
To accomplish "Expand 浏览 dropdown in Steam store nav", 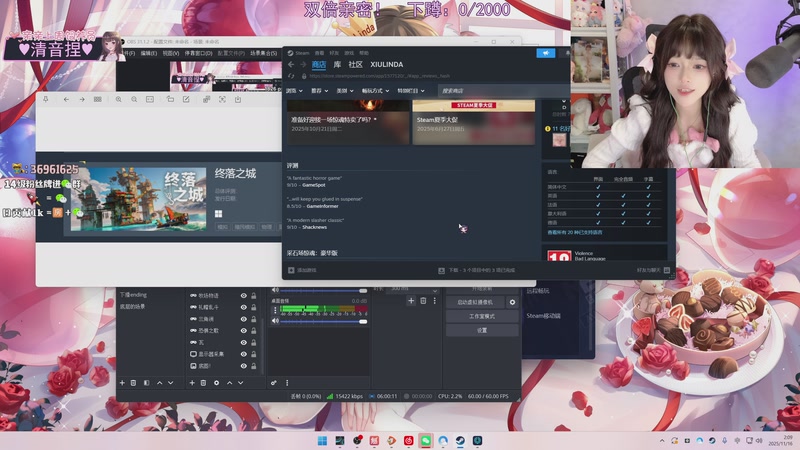I will tap(294, 91).
